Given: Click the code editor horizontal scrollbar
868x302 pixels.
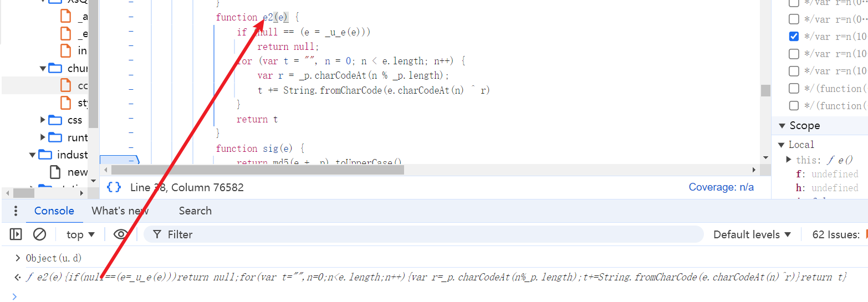Looking at the screenshot, I should [258, 170].
